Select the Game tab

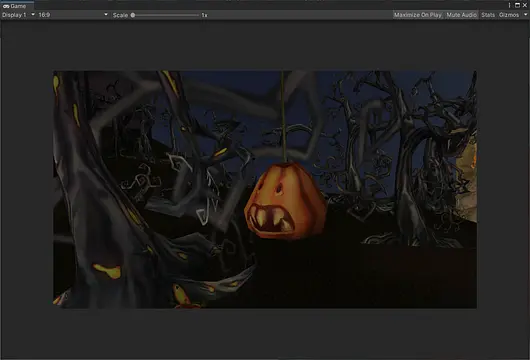click(x=17, y=6)
